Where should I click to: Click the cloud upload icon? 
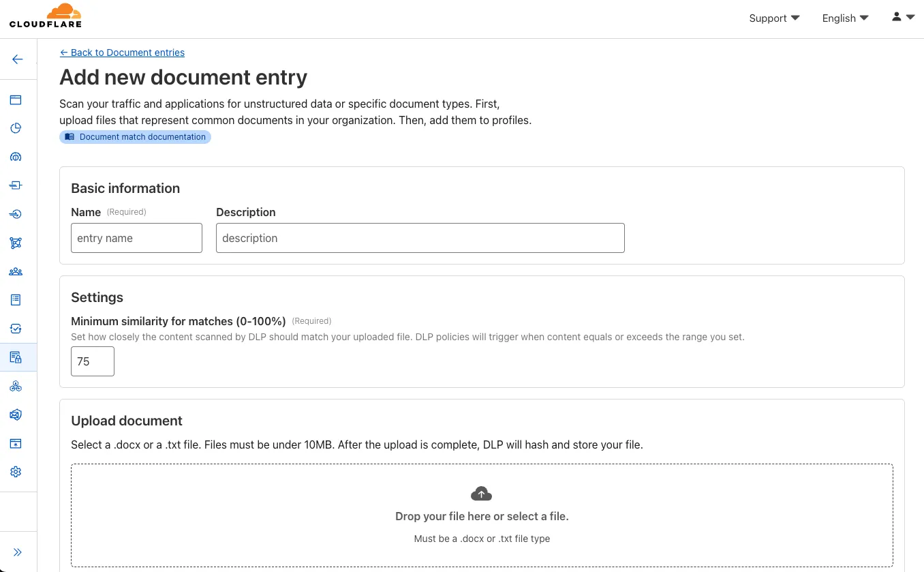click(x=481, y=494)
